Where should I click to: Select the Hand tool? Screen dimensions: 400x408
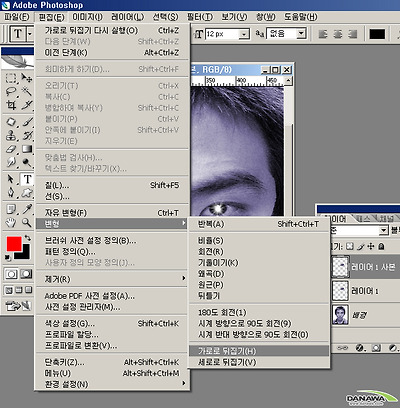(x=11, y=222)
